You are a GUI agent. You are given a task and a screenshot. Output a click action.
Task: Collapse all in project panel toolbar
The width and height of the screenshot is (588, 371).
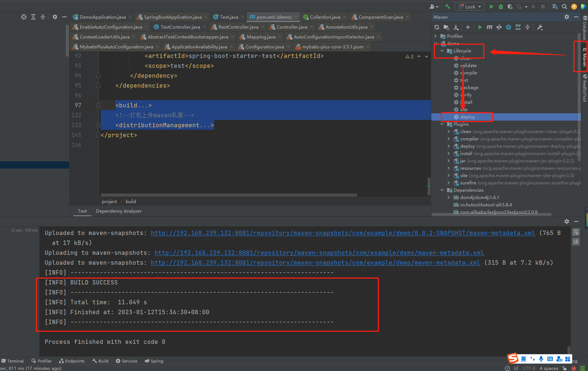pos(43,17)
